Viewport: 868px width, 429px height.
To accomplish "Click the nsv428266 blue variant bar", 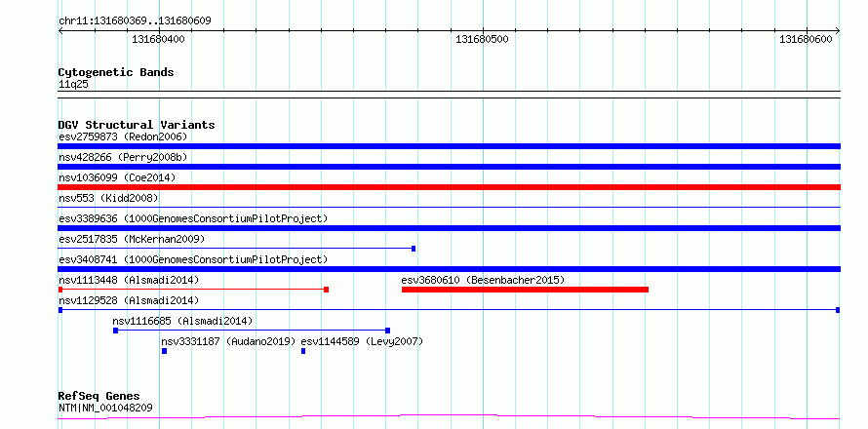I will point(449,167).
